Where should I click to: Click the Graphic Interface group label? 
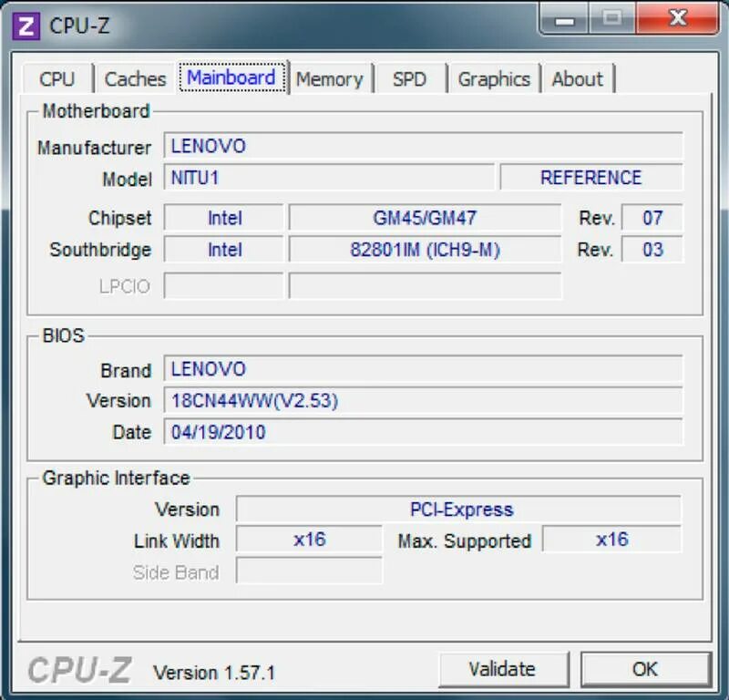click(x=117, y=479)
